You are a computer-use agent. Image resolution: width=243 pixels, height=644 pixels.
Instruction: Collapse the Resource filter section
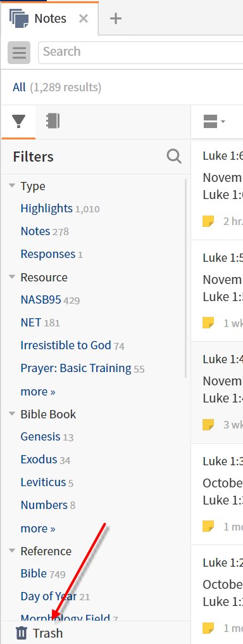tap(12, 277)
